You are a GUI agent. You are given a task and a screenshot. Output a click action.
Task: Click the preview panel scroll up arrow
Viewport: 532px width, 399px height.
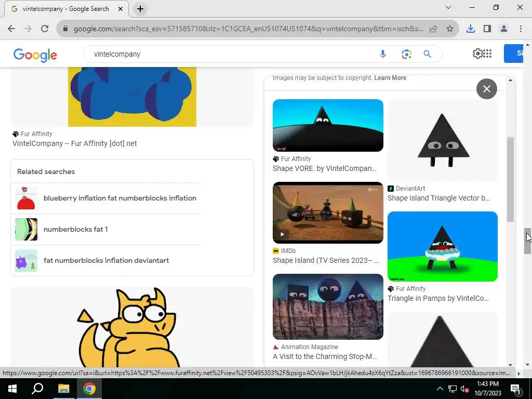click(x=511, y=81)
